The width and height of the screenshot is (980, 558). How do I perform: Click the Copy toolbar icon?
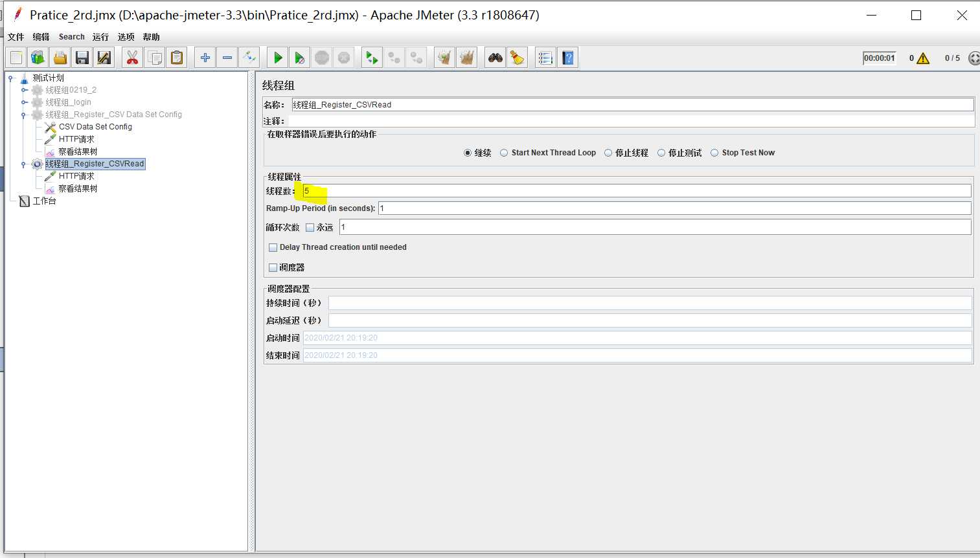(155, 58)
